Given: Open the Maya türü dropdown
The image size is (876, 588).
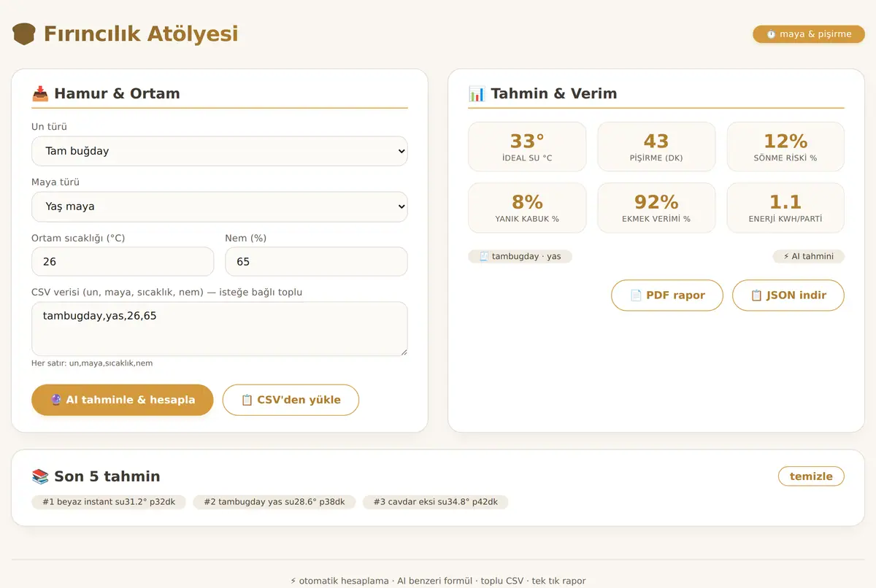Looking at the screenshot, I should (x=220, y=206).
